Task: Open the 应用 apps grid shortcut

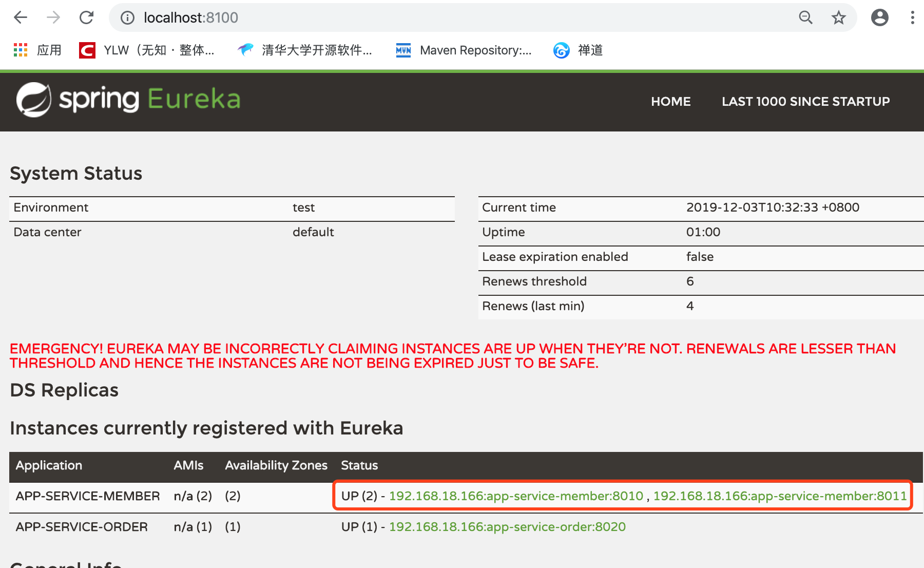Action: (x=37, y=50)
